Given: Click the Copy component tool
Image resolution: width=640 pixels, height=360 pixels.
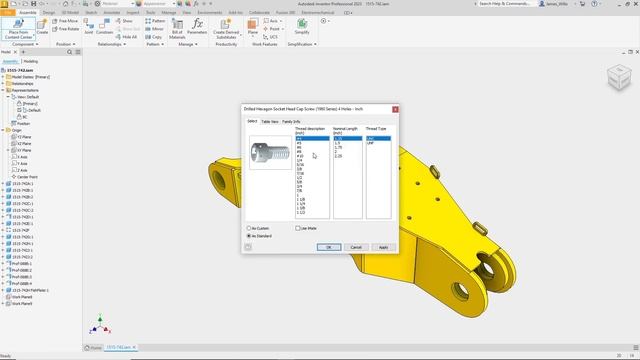Looking at the screenshot, I should point(153,37).
